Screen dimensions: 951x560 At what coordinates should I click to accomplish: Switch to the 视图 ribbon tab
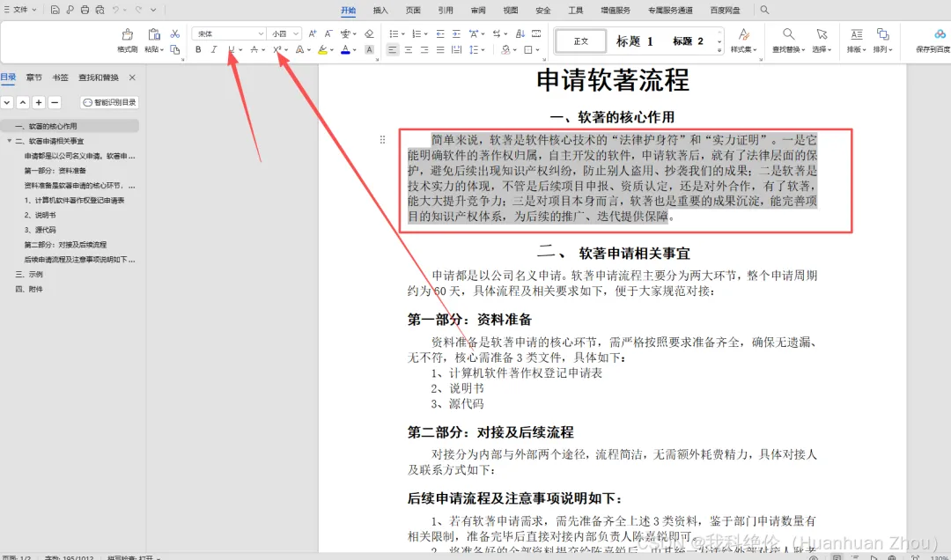(x=510, y=10)
